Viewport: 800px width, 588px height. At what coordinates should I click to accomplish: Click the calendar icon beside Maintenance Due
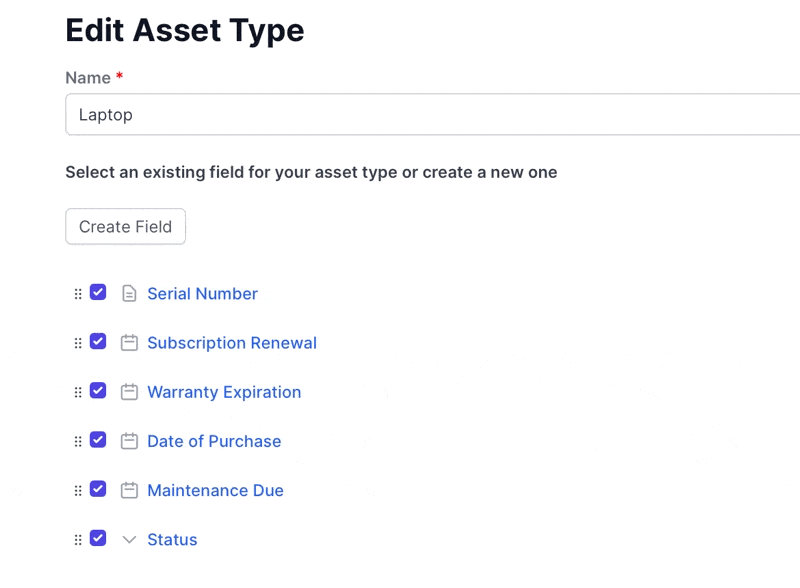click(129, 490)
